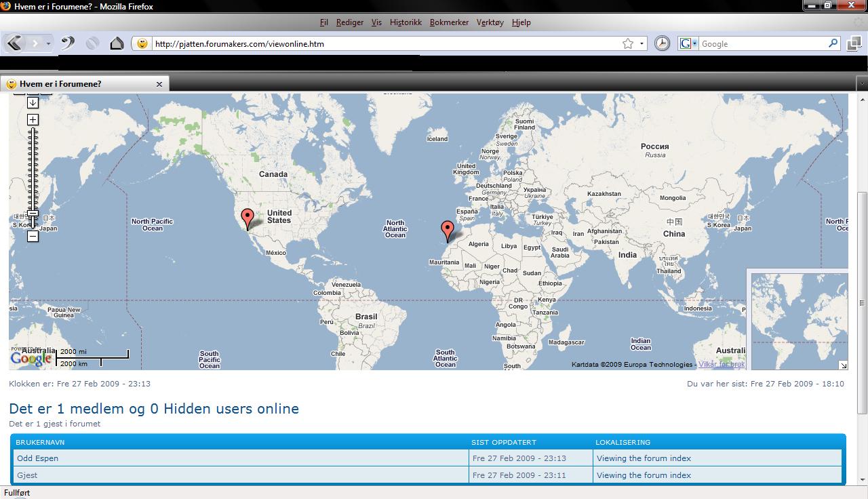Go to the home page via house icon
The height and width of the screenshot is (499, 868).
[117, 43]
